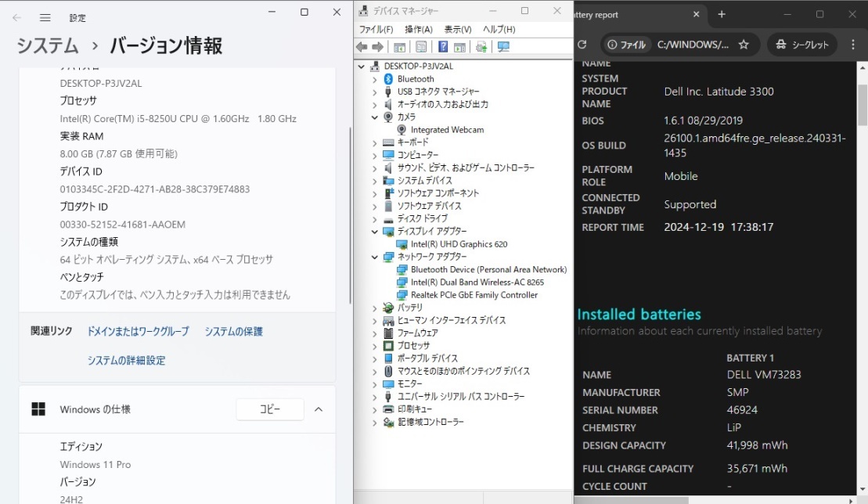Toggle the action pane icon in Device Manager

(459, 47)
